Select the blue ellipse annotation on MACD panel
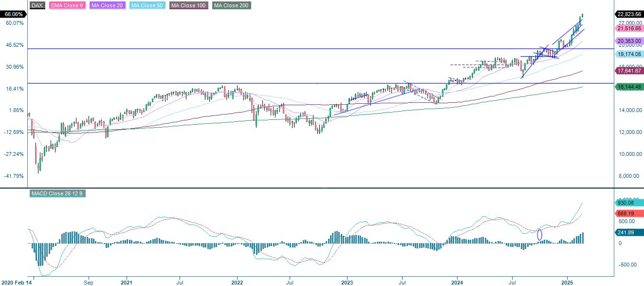This screenshot has height=286, width=644. coord(538,235)
